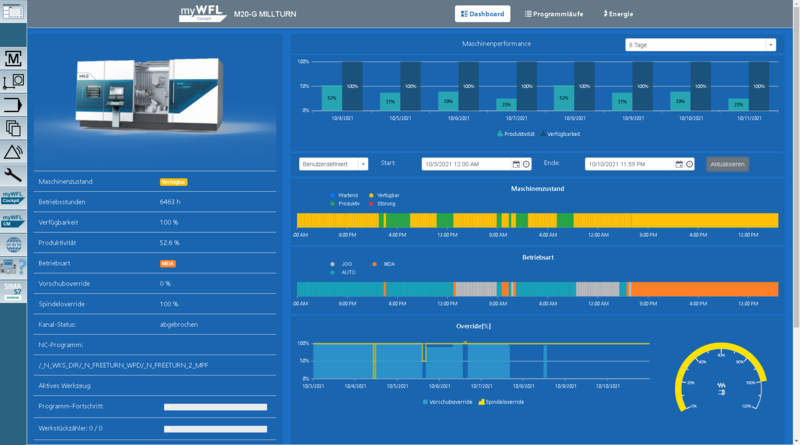Click the Maschinenperformance chart title
The height and width of the screenshot is (445, 800).
(x=496, y=44)
